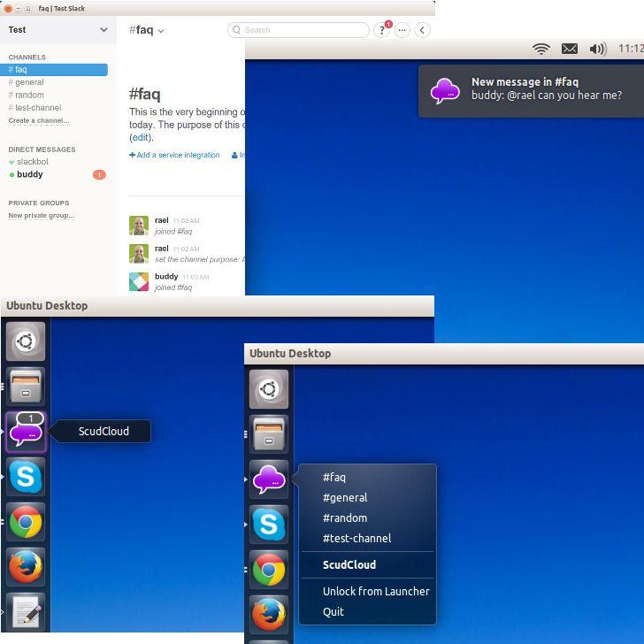Screen dimensions: 644x644
Task: Select #general channel in sidebar
Action: pyautogui.click(x=26, y=82)
